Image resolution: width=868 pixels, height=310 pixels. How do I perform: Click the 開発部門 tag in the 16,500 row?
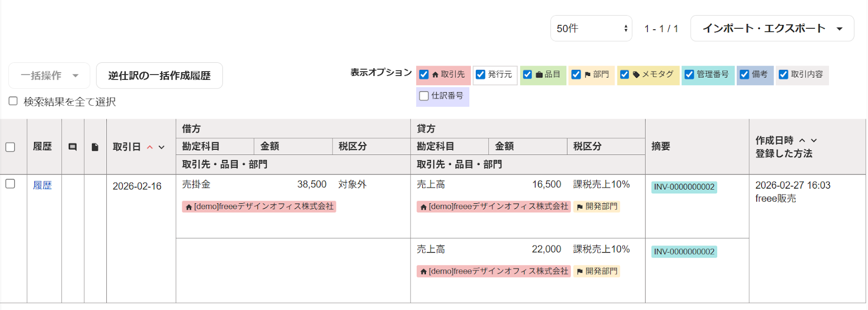pos(597,206)
